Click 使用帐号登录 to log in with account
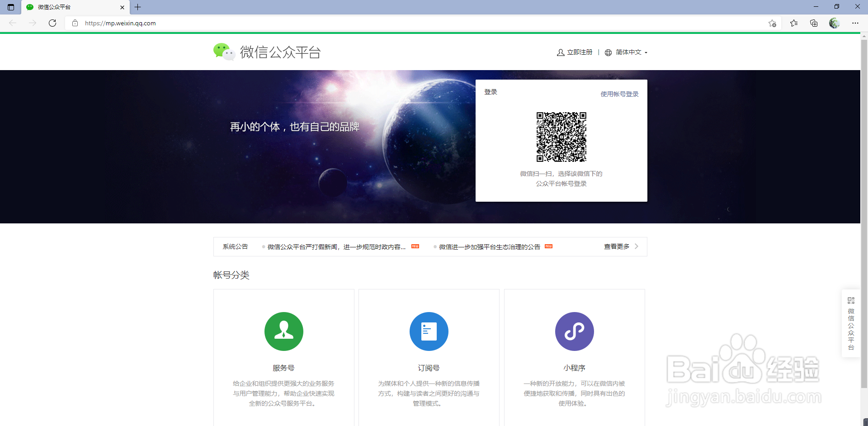 (619, 94)
